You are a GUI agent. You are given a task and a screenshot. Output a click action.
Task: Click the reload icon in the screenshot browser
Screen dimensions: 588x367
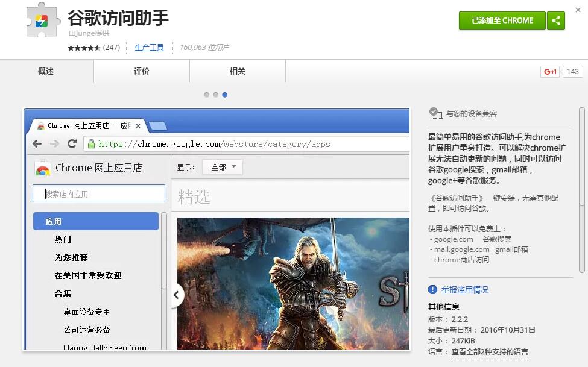pyautogui.click(x=72, y=143)
